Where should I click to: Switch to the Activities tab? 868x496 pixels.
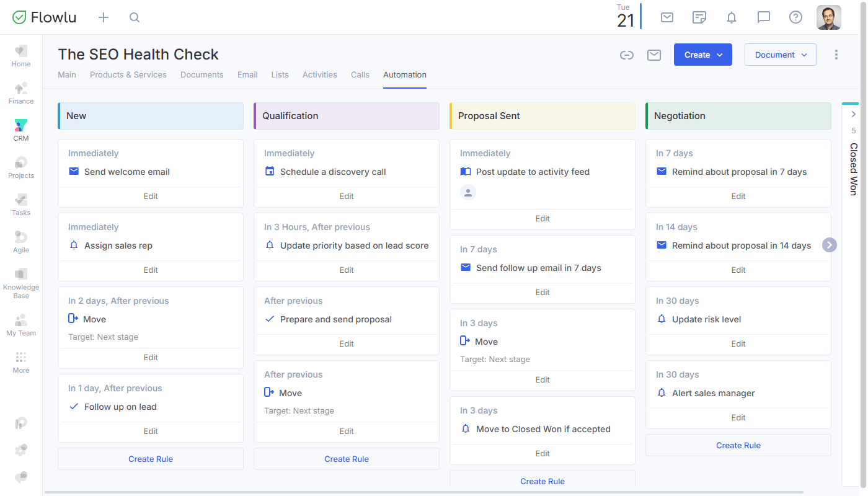(319, 74)
